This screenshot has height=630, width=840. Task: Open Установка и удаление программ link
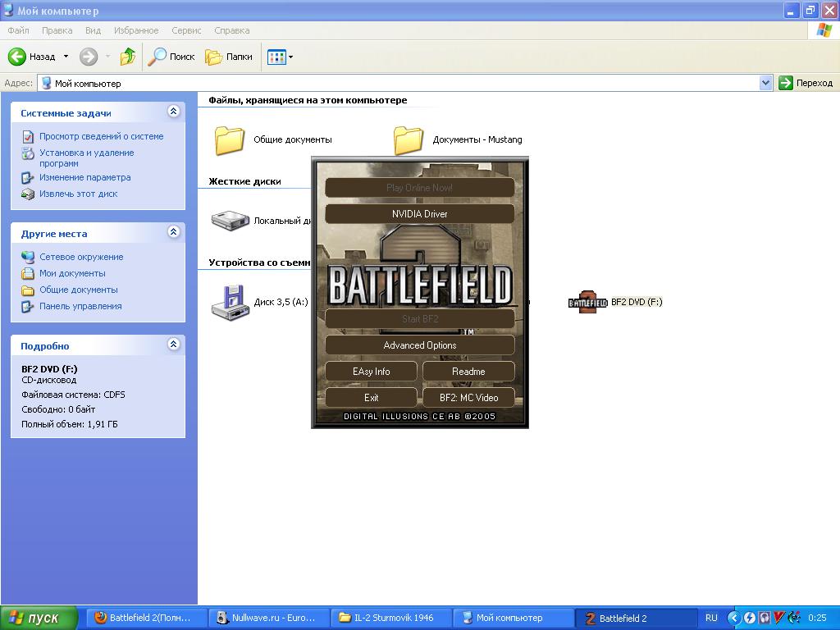[87, 158]
